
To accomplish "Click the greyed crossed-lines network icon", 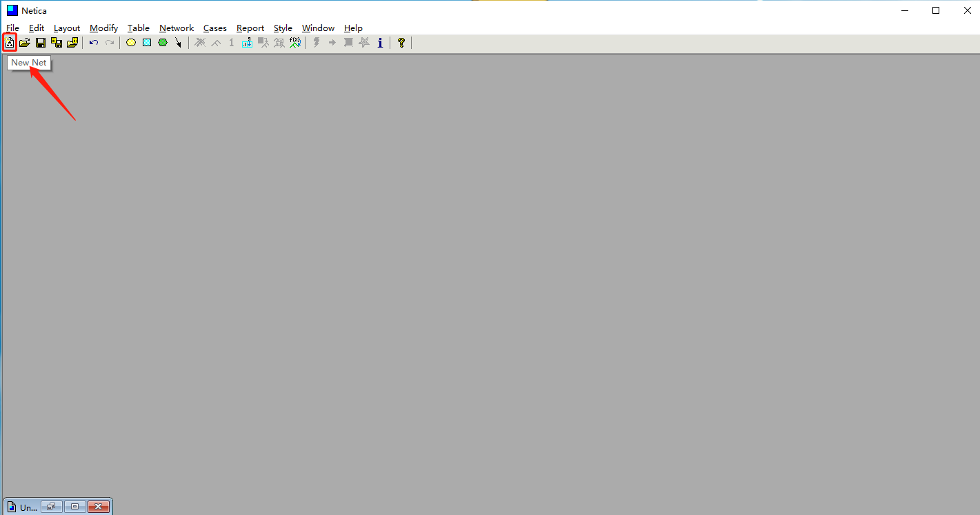I will pyautogui.click(x=200, y=43).
